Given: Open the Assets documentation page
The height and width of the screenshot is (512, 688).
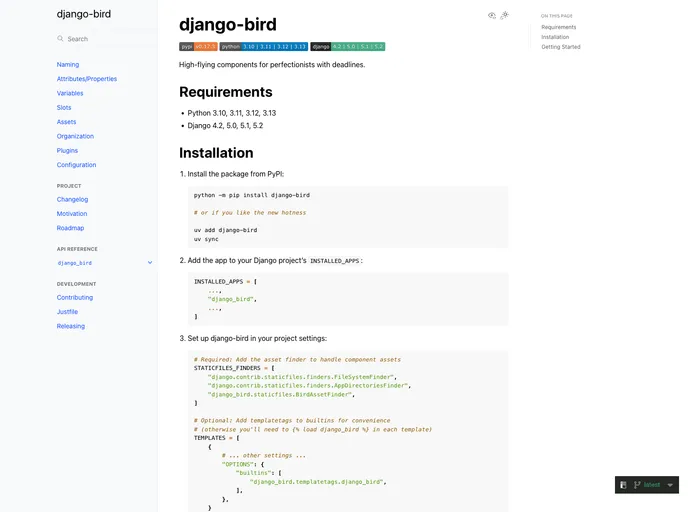Looking at the screenshot, I should tap(66, 122).
